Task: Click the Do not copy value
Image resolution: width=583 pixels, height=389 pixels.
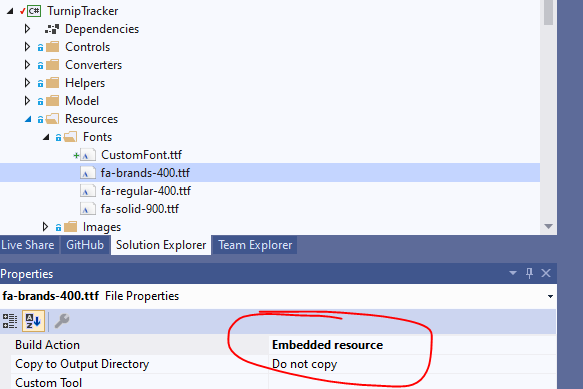Action: point(305,364)
